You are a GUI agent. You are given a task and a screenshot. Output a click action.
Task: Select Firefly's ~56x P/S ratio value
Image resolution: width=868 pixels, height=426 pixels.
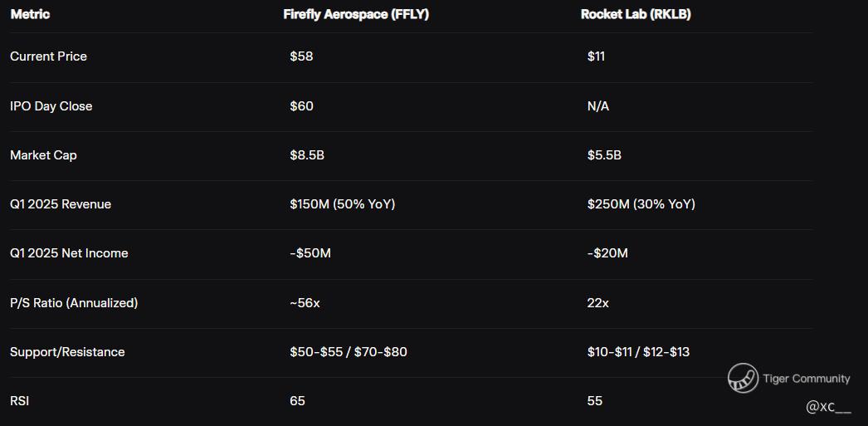click(x=305, y=303)
